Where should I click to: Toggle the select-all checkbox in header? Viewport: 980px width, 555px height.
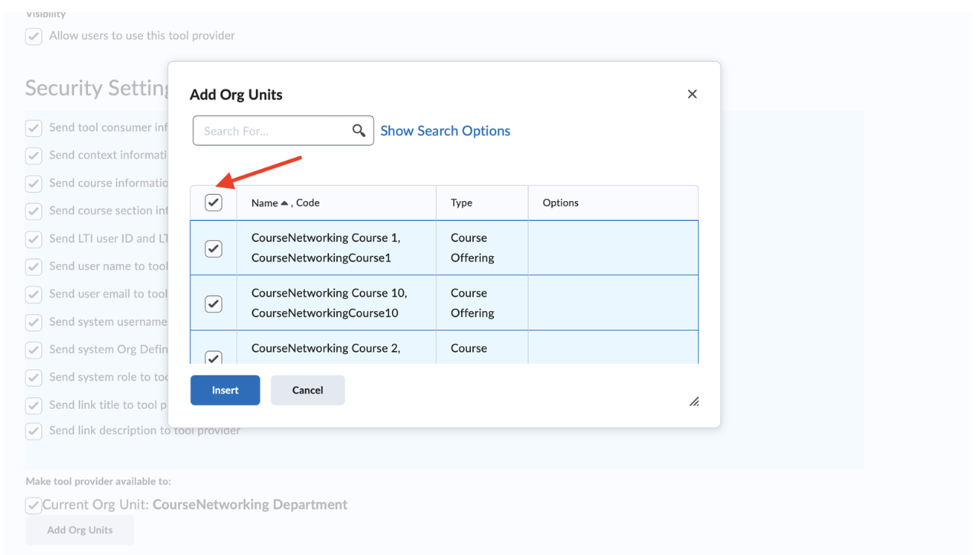(x=213, y=203)
